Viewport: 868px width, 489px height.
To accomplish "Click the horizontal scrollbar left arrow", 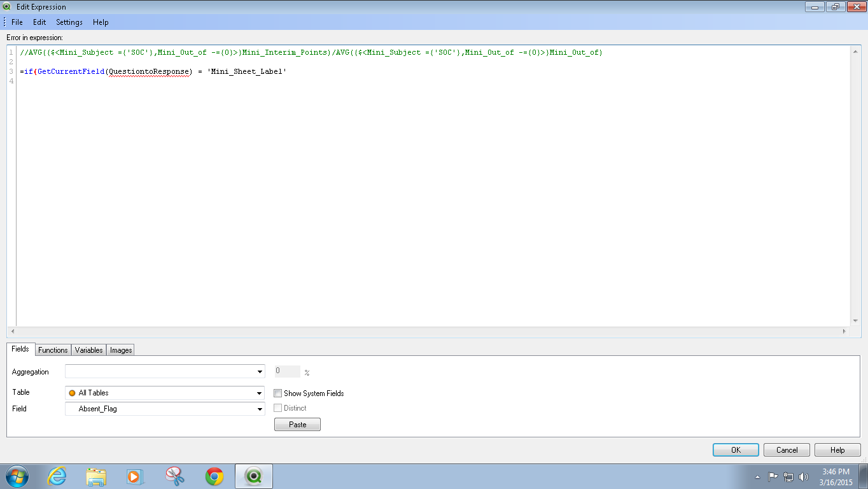I will (x=13, y=331).
